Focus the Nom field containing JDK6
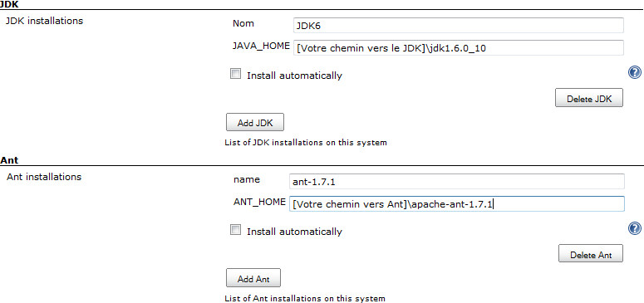The height and width of the screenshot is (303, 644). click(x=459, y=26)
